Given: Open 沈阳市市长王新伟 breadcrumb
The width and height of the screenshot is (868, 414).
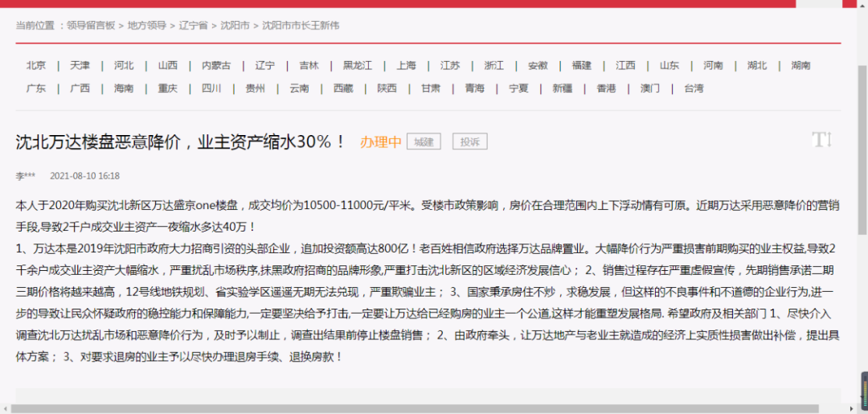Looking at the screenshot, I should click(x=301, y=26).
